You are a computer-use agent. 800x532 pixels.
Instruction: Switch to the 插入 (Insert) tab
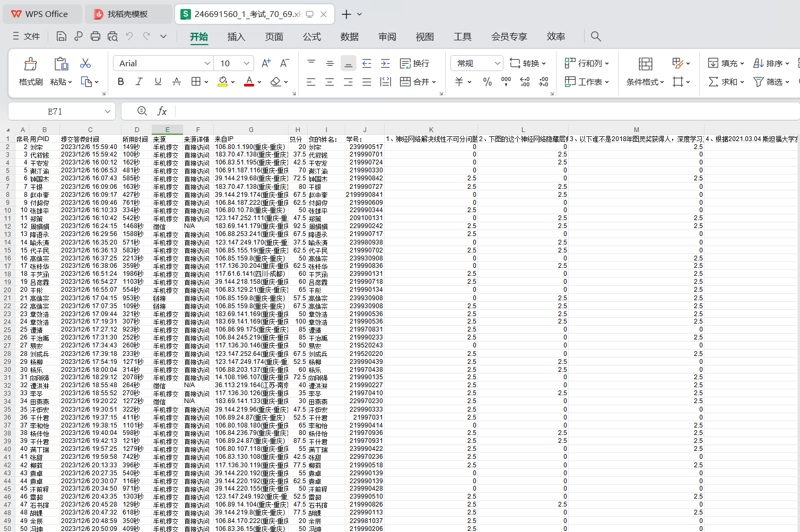(236, 37)
